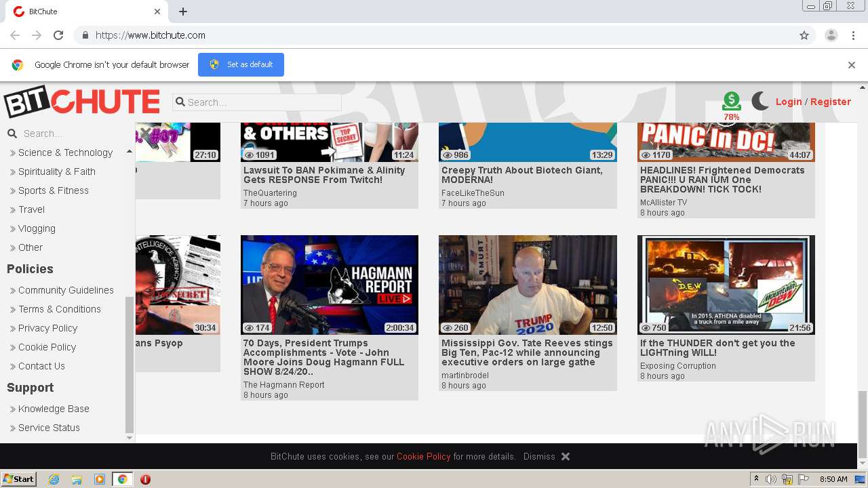This screenshot has height=488, width=868.
Task: Click the BitChute logo
Action: [82, 102]
